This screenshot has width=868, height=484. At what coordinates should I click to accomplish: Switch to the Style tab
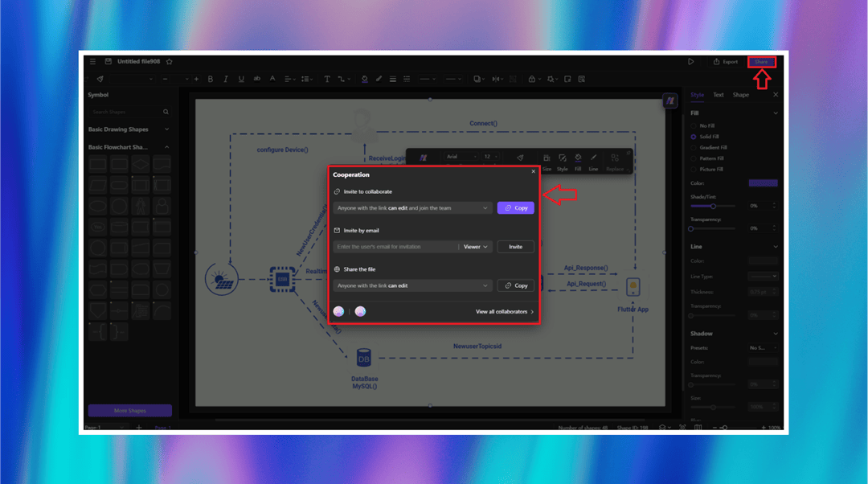click(x=697, y=95)
